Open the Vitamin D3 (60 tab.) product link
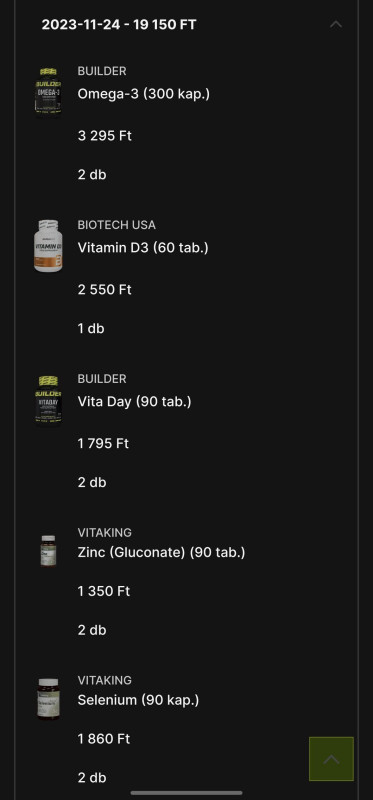The height and width of the screenshot is (800, 373). point(143,248)
